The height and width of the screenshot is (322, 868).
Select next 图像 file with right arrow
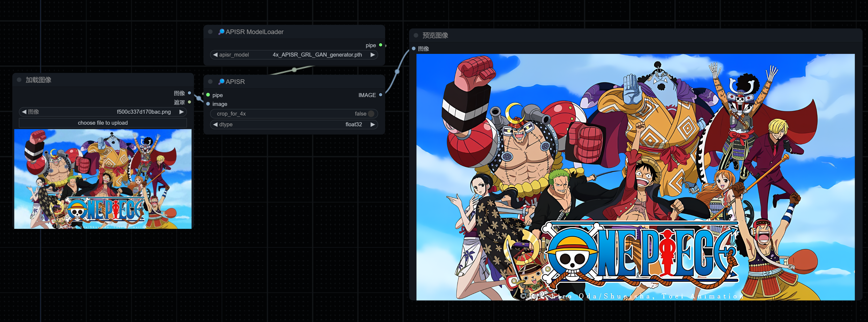pyautogui.click(x=182, y=112)
